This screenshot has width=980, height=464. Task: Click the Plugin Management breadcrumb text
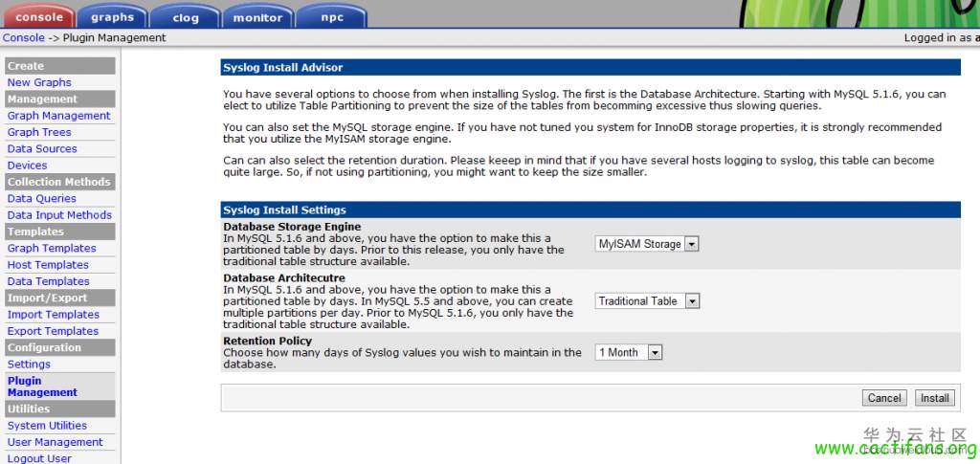pyautogui.click(x=115, y=37)
